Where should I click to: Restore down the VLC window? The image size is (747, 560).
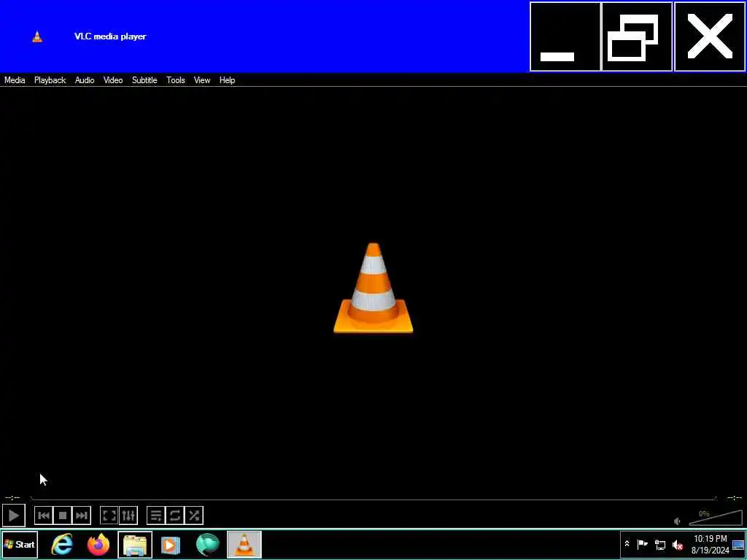[x=637, y=36]
